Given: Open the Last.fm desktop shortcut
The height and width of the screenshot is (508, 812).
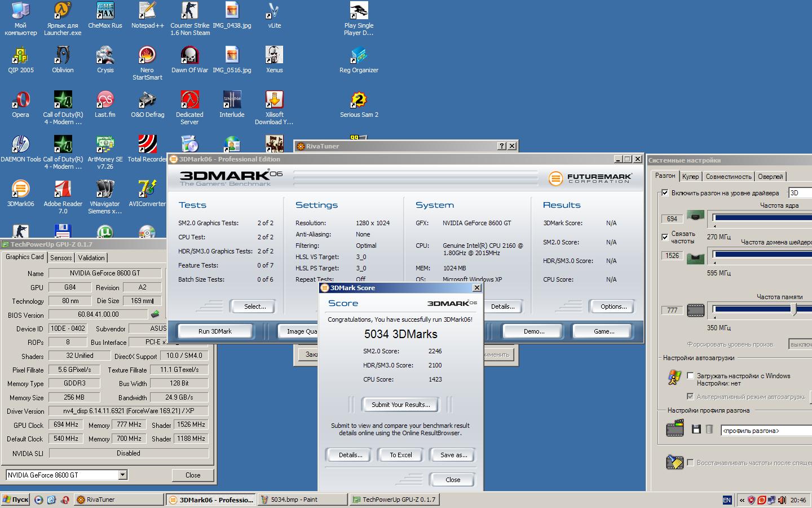Looking at the screenshot, I should [x=105, y=104].
